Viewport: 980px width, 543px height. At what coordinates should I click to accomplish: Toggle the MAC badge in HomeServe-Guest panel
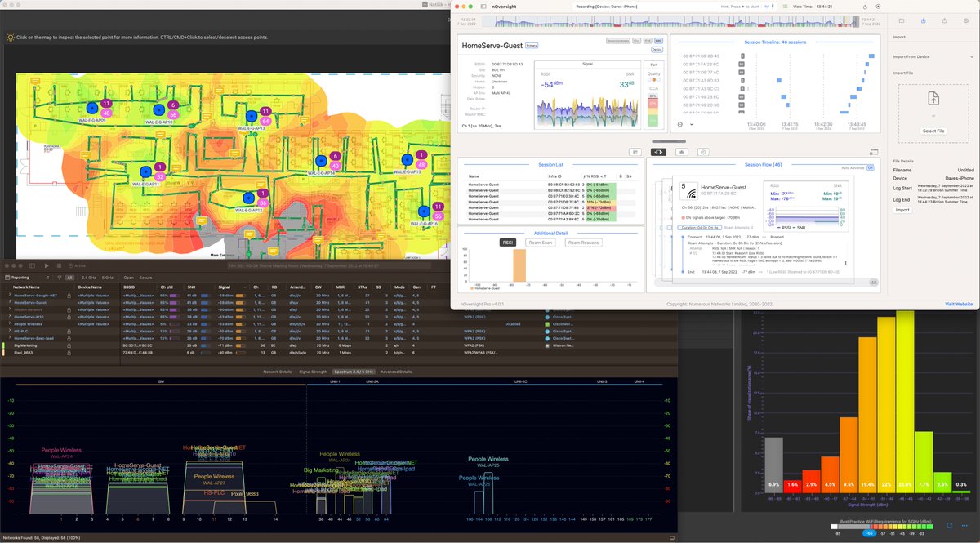658,39
